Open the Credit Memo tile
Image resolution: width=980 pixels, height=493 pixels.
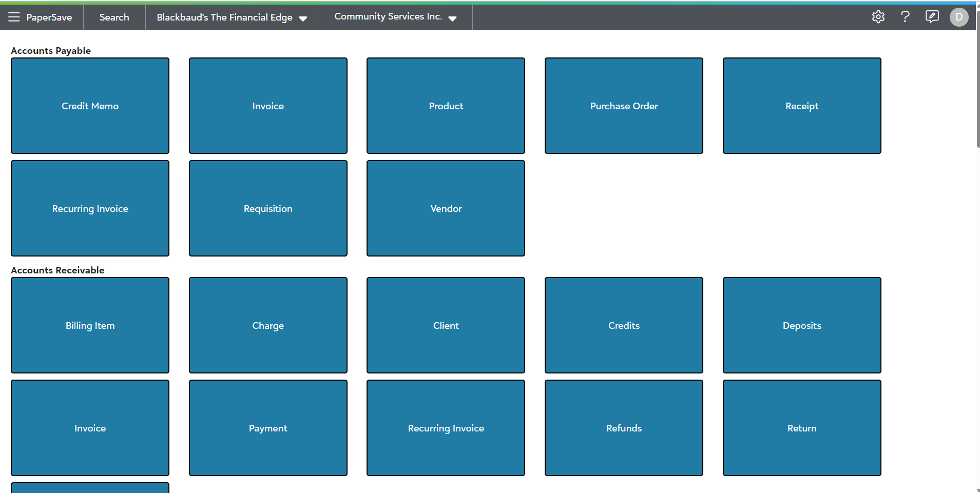(90, 106)
